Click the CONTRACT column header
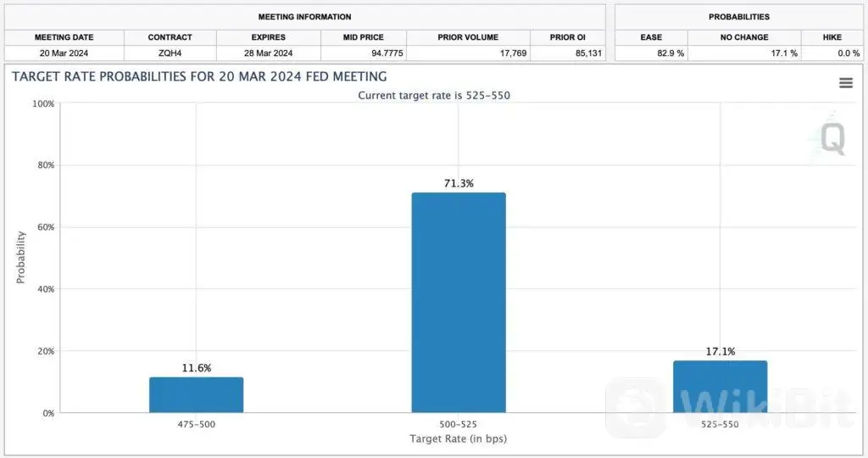This screenshot has height=458, width=868. tap(170, 37)
